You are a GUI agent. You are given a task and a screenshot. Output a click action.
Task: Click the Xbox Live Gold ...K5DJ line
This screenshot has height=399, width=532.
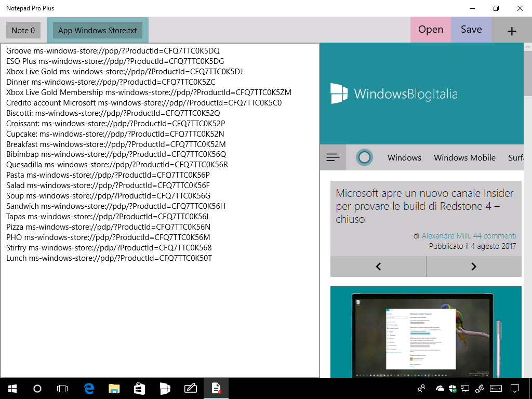(x=124, y=72)
